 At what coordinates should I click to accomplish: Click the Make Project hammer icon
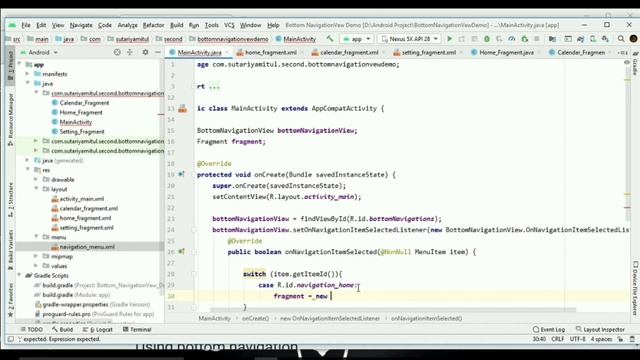(329, 39)
